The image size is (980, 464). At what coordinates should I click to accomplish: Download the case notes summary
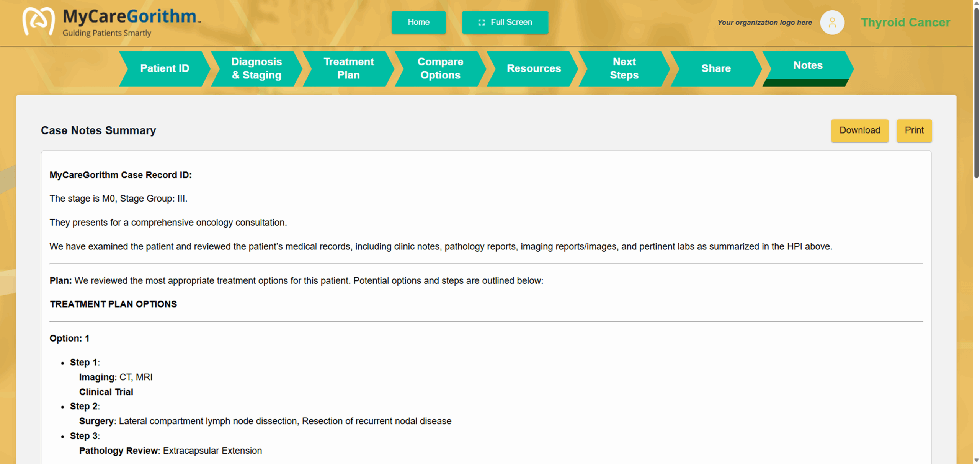859,130
